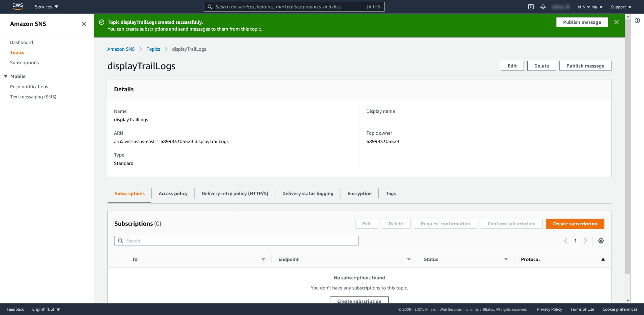Open Push notifications in the sidebar
Screen dimensions: 644x315
pos(29,87)
